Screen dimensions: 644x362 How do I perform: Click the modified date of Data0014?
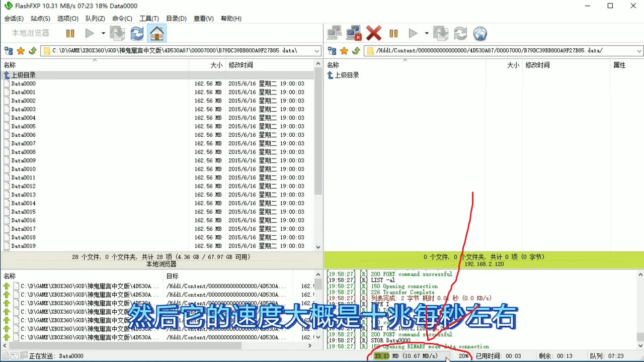pos(266,203)
